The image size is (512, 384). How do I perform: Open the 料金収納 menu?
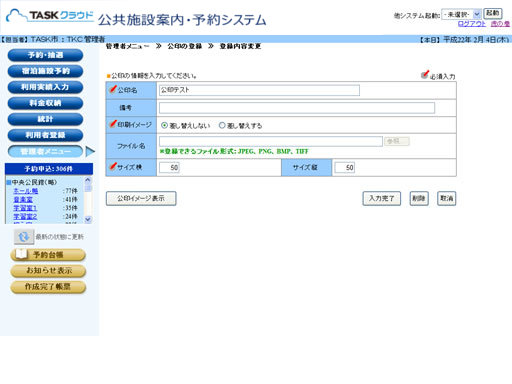coord(45,103)
